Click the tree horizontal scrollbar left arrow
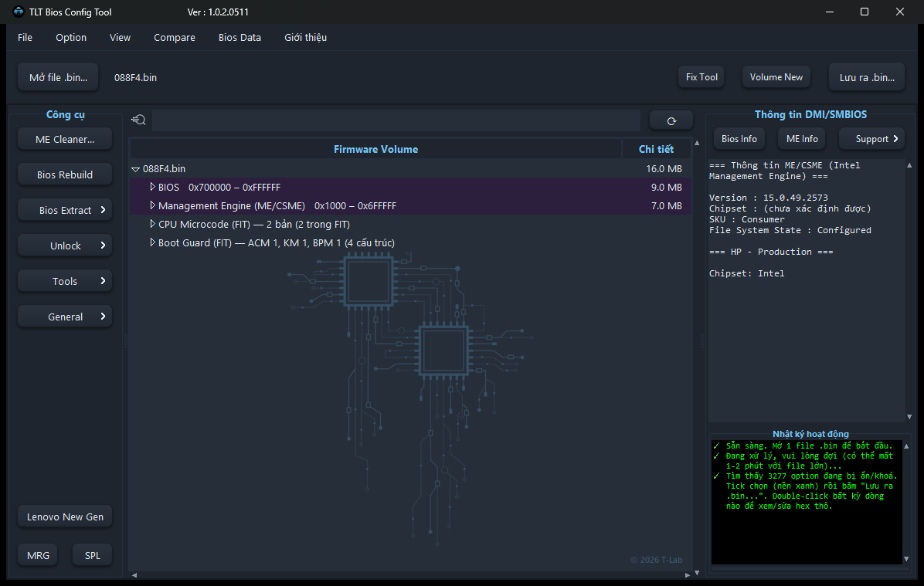924x586 pixels. [134, 575]
